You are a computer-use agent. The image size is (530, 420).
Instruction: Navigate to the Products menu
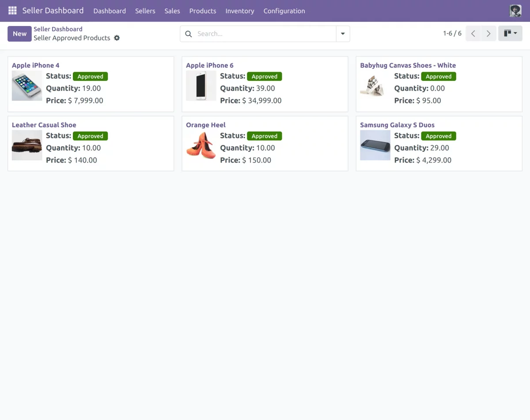click(202, 11)
